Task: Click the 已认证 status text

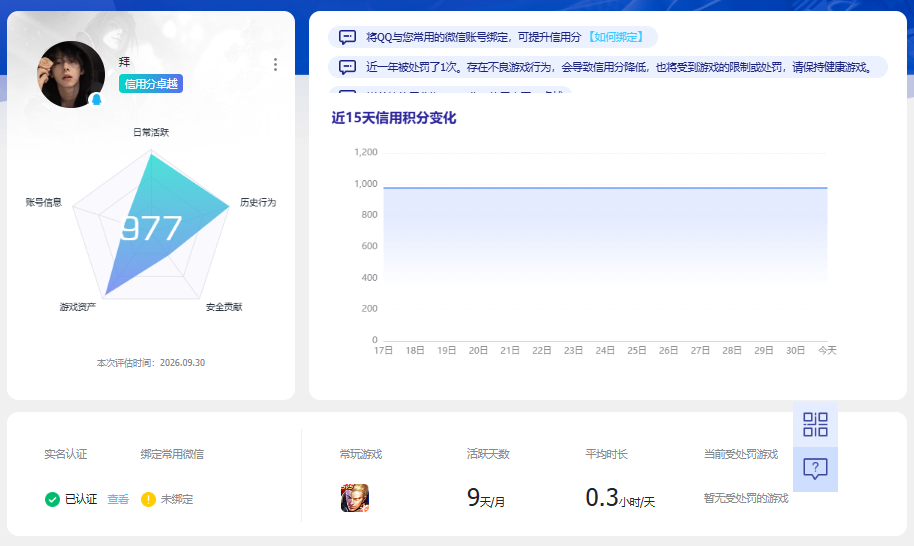Action: (81, 499)
